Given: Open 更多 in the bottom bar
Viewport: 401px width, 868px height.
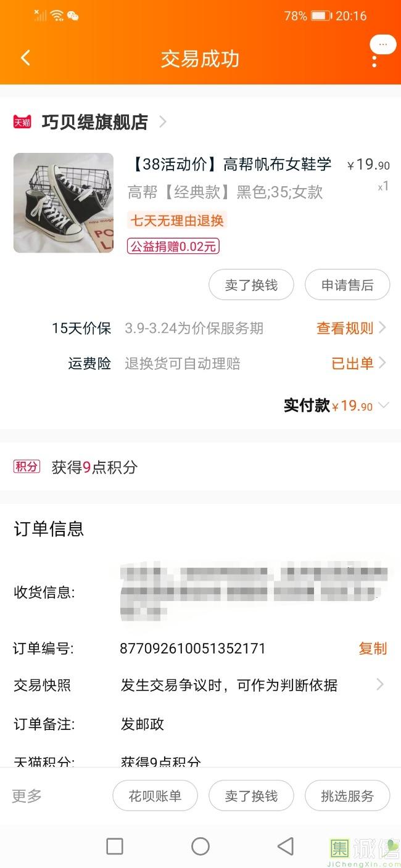Looking at the screenshot, I should click(x=27, y=796).
